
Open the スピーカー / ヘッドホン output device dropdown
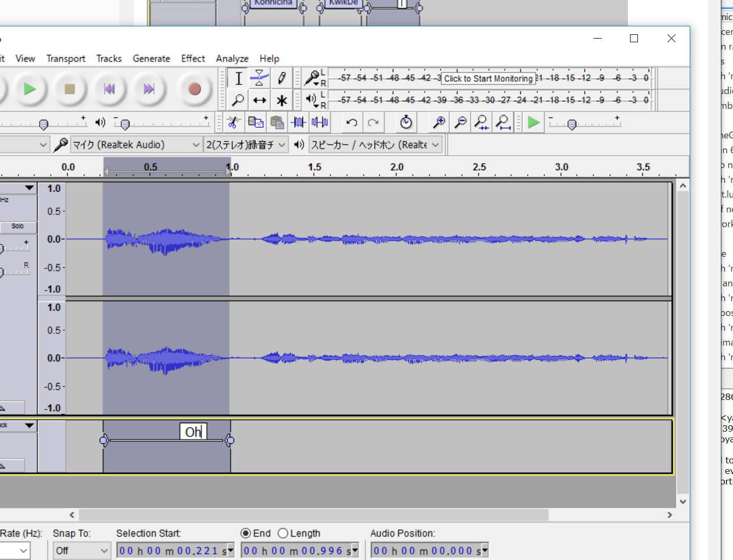pos(375,145)
